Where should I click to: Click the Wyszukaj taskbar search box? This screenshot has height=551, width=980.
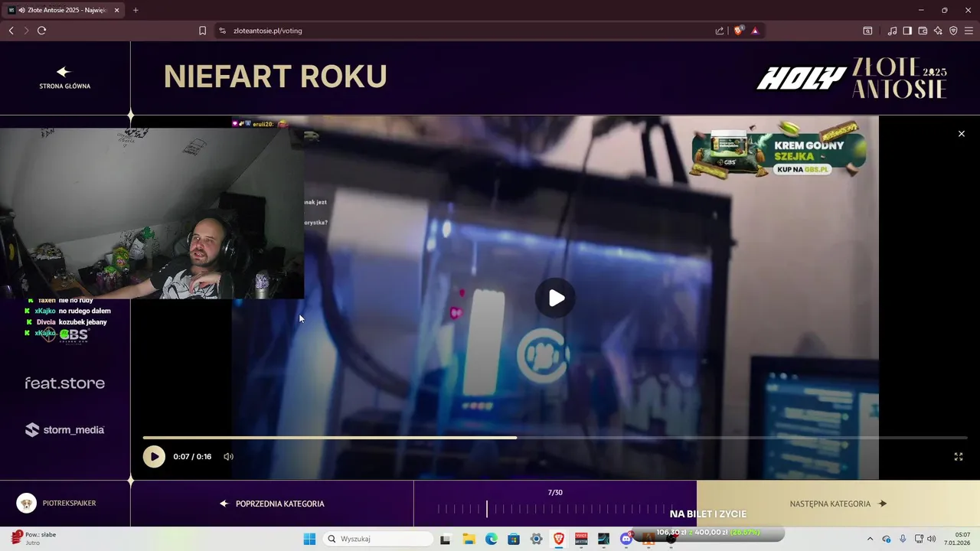tap(378, 539)
